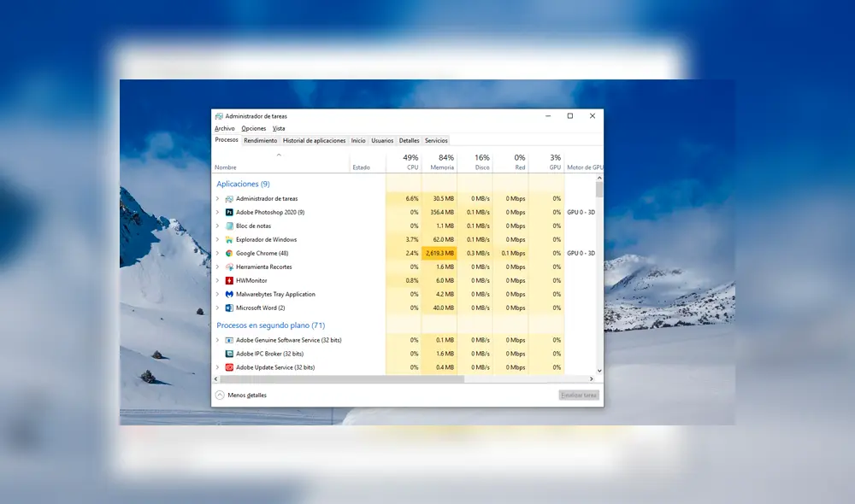The image size is (855, 504).
Task: Click the Herramienta Recortes scissors icon
Action: [x=228, y=267]
